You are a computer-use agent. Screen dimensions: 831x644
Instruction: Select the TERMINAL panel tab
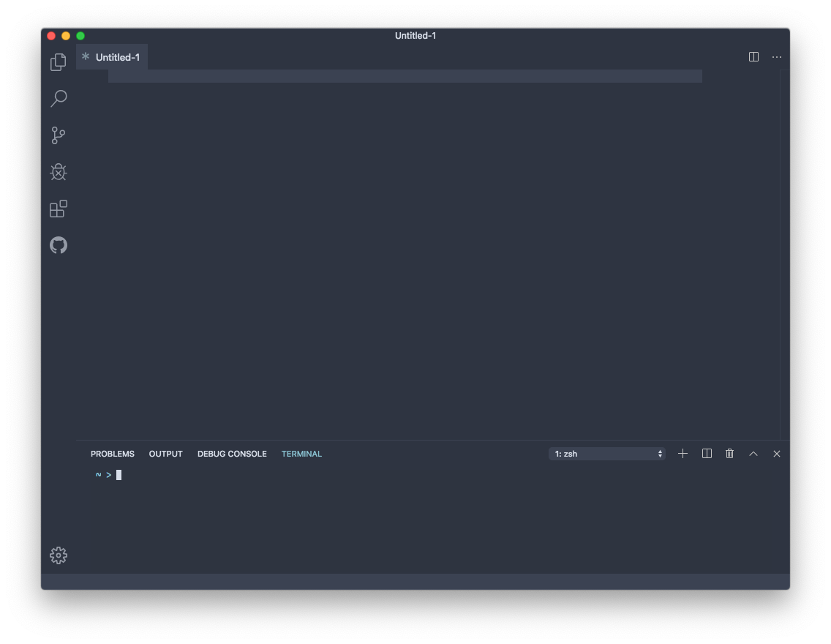(x=301, y=454)
